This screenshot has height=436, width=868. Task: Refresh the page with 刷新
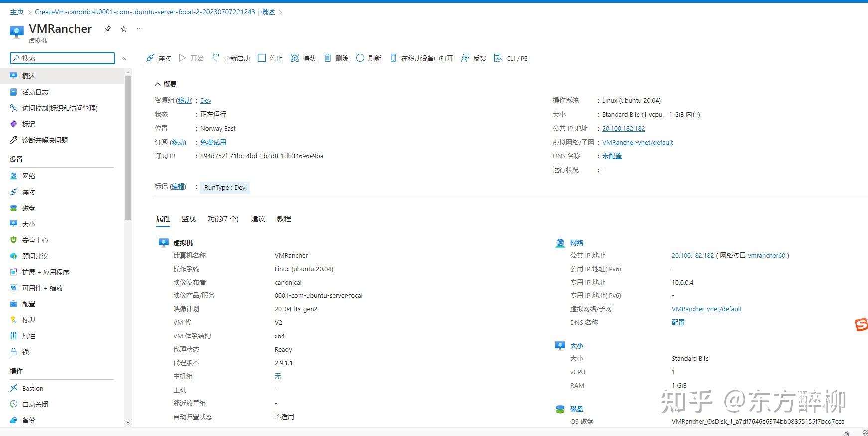[x=369, y=58]
